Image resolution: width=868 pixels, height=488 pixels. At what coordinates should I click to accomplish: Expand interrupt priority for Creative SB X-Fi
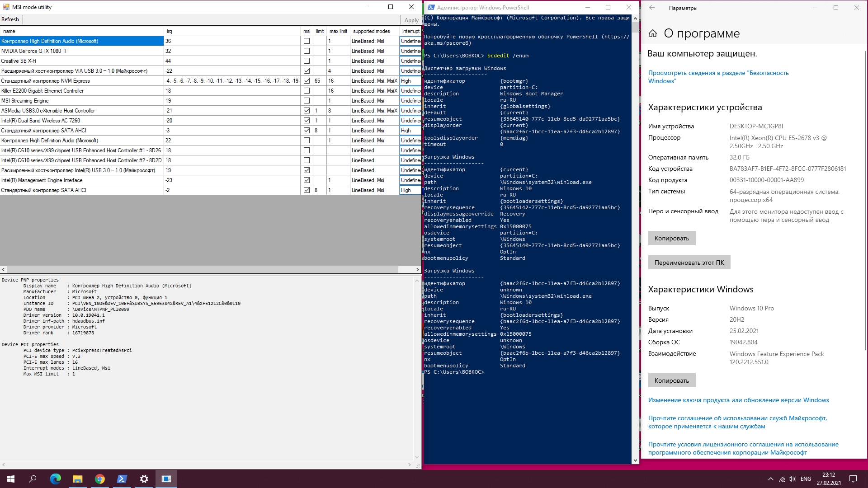click(410, 61)
